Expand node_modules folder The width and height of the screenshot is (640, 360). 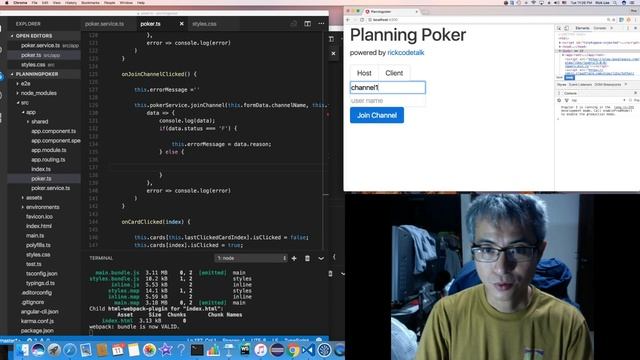[38, 93]
